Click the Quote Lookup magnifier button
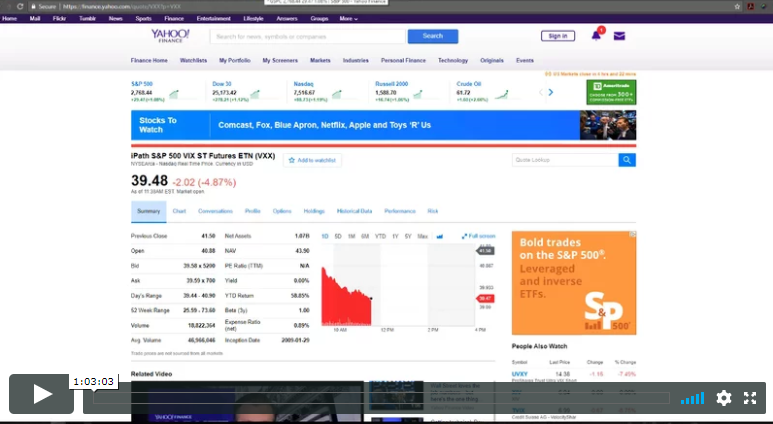 click(627, 160)
